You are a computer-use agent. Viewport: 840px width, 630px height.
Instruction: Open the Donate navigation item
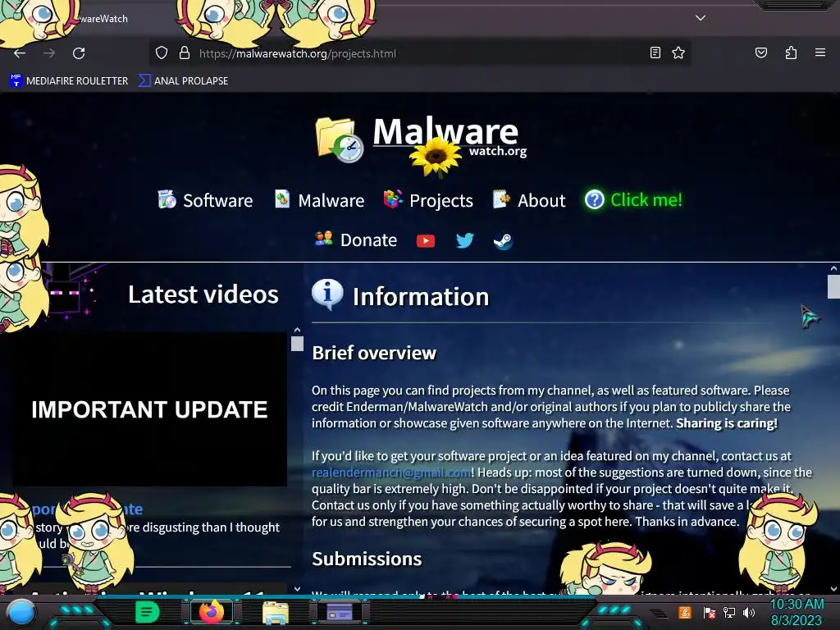pos(356,240)
